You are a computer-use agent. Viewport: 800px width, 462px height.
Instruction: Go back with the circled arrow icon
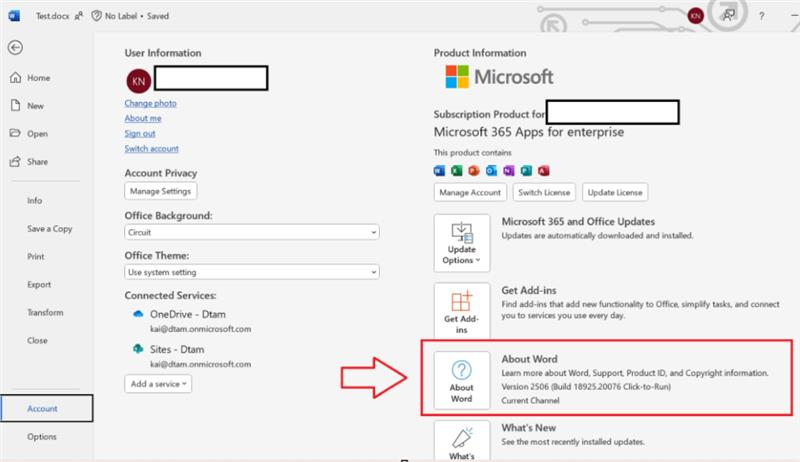tap(15, 47)
